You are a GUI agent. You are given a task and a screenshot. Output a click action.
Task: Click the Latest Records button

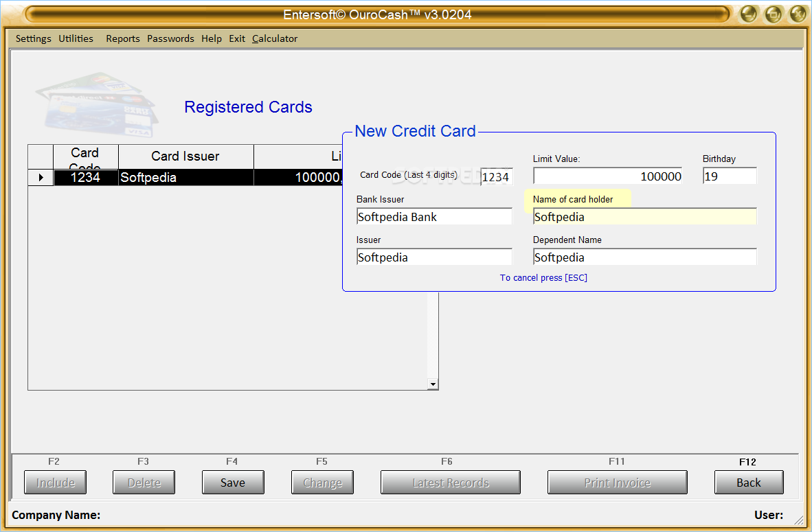(x=451, y=483)
